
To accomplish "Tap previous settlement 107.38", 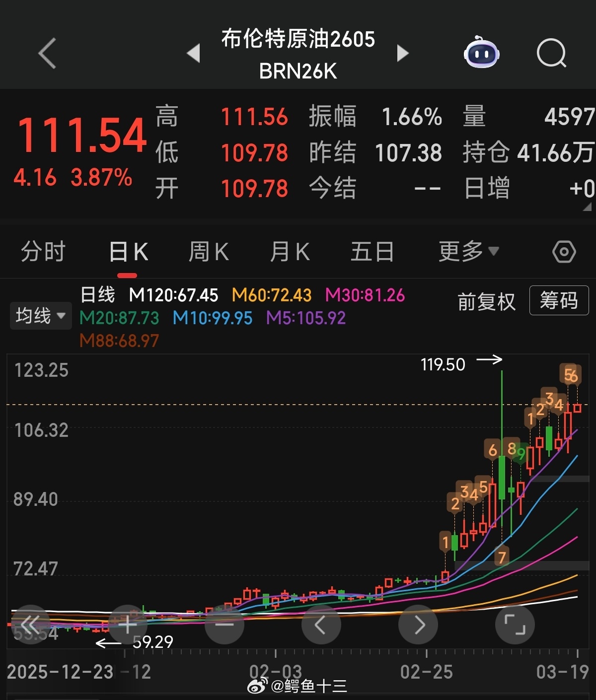I will [x=408, y=153].
